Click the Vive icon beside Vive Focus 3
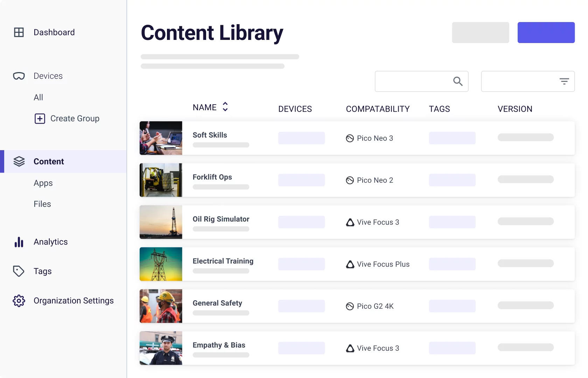Screen dimensions: 588x378 click(x=350, y=222)
